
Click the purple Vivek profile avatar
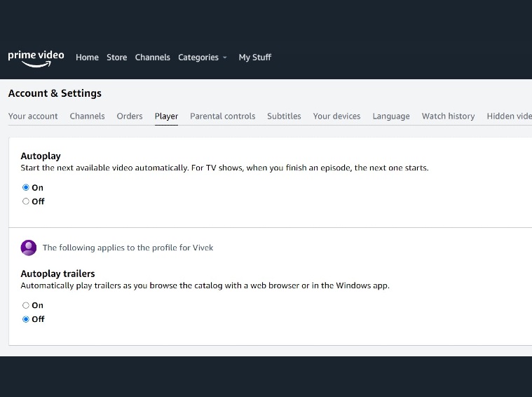click(x=29, y=247)
